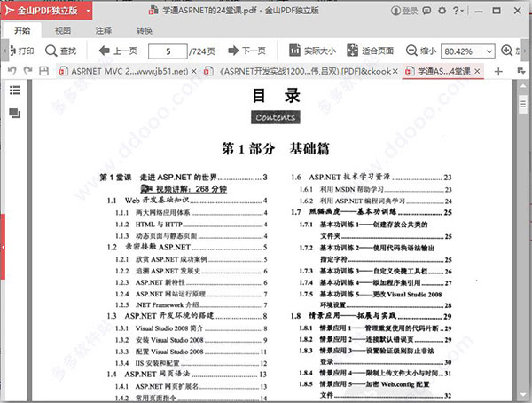Click the 1.2 亲密接触 ASP.NET entry
Screen dimensions: 532x403
tap(187, 247)
